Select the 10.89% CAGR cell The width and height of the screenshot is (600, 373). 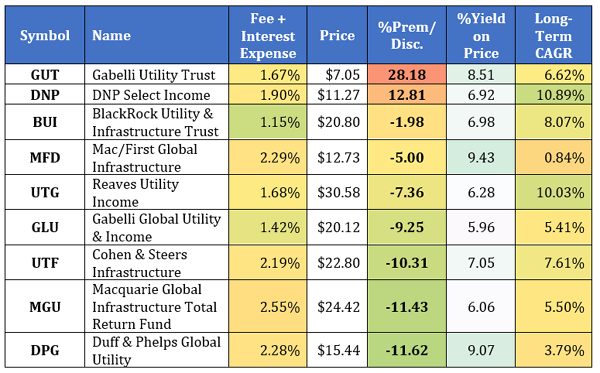click(x=554, y=94)
